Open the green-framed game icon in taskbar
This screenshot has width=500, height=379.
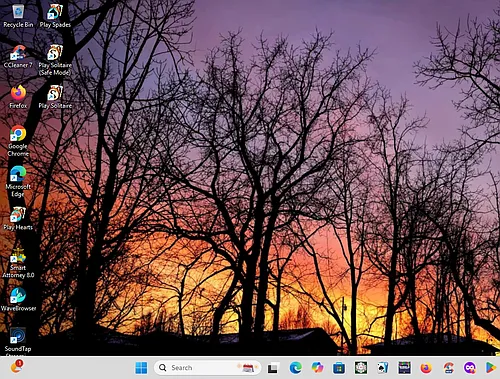[x=361, y=368]
